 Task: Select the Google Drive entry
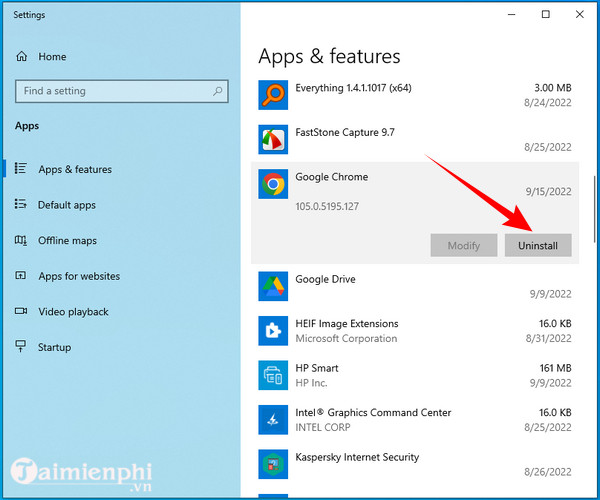[x=415, y=286]
